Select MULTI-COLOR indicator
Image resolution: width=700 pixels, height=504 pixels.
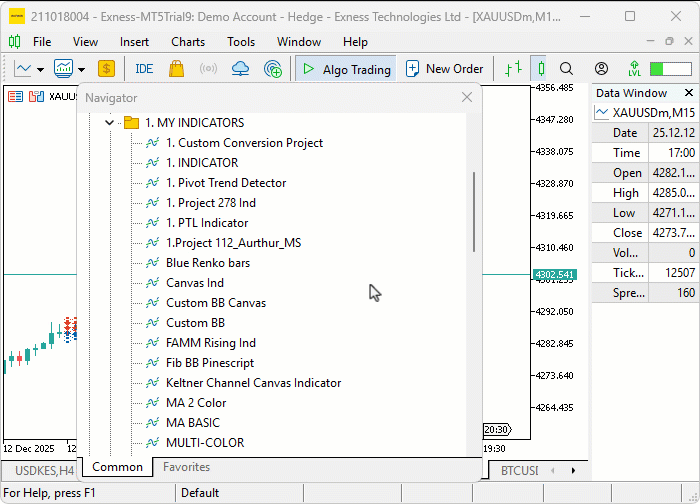point(205,443)
